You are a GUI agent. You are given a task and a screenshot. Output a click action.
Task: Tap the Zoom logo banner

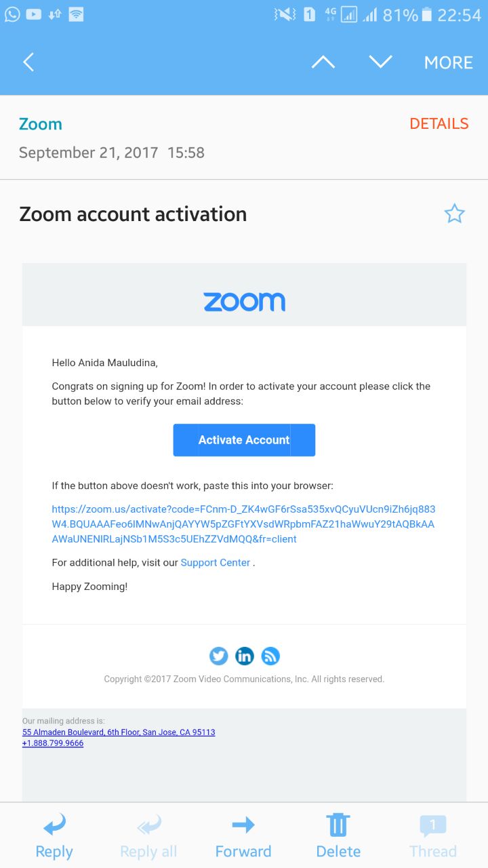point(244,302)
